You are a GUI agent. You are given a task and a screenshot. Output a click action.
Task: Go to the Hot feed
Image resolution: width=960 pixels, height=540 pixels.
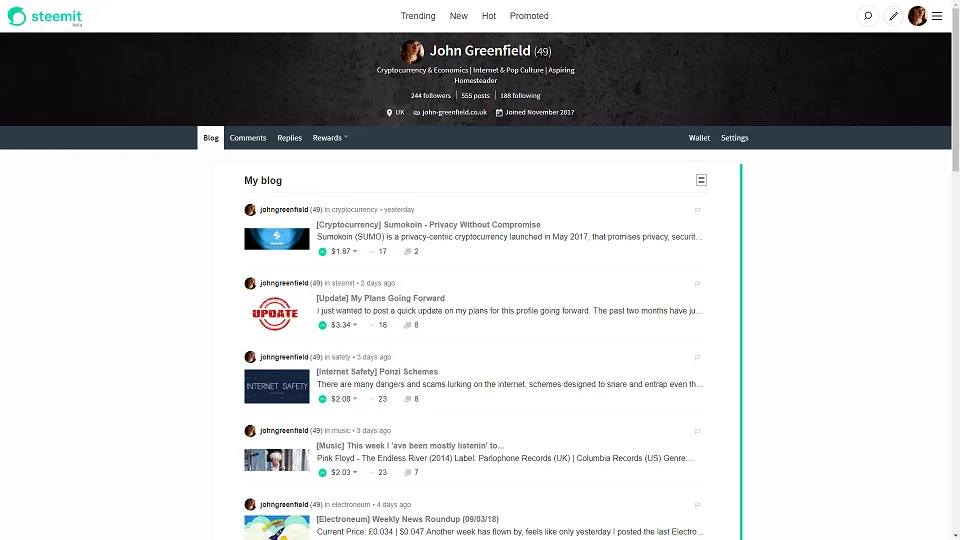click(x=489, y=16)
